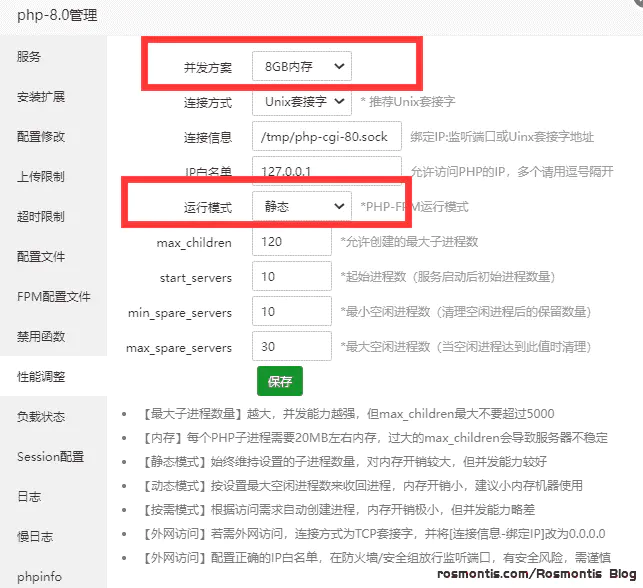
Task: Click the 【最大子进程数量】 tip line
Action: pos(348,413)
